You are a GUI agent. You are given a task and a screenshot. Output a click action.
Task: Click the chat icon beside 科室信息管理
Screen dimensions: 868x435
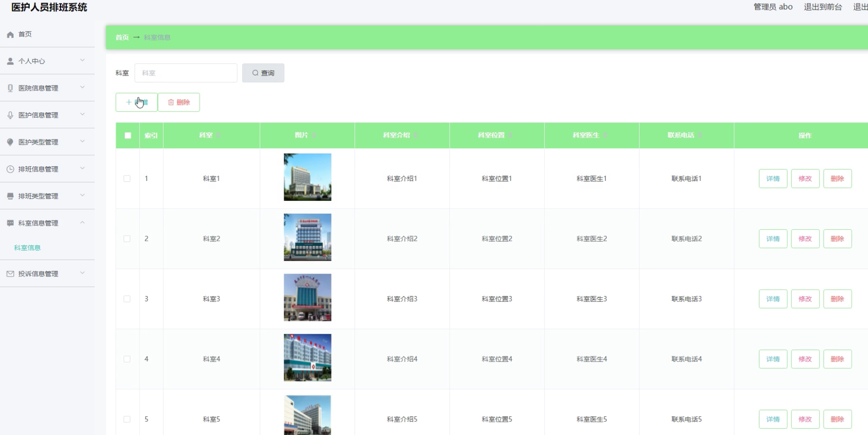(10, 223)
